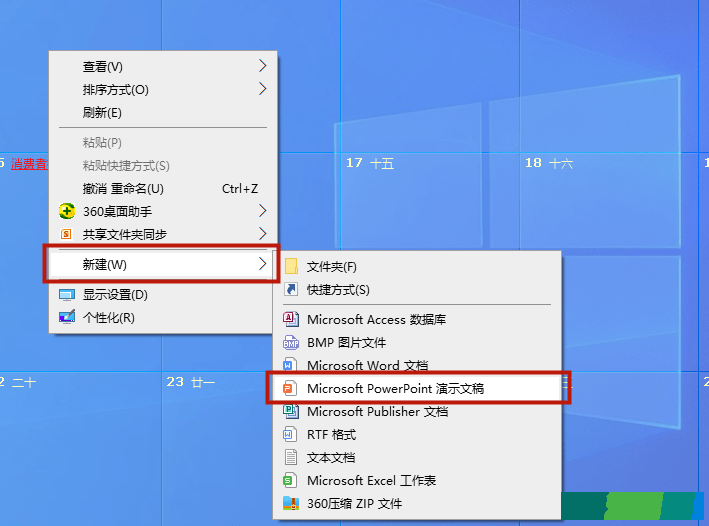Image resolution: width=709 pixels, height=526 pixels.
Task: Click the Microsoft Access database icon
Action: click(291, 319)
